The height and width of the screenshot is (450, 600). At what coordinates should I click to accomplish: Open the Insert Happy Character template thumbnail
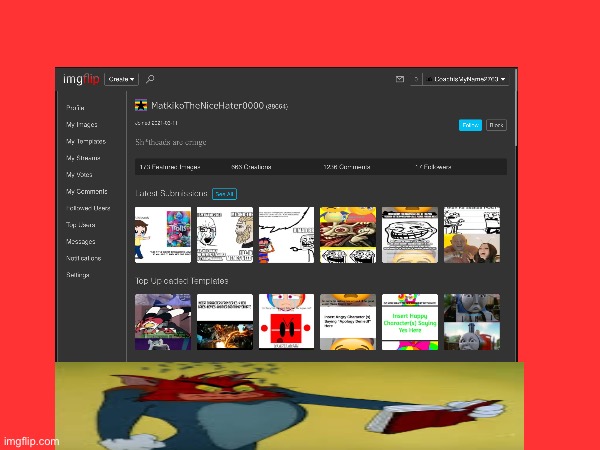[410, 322]
